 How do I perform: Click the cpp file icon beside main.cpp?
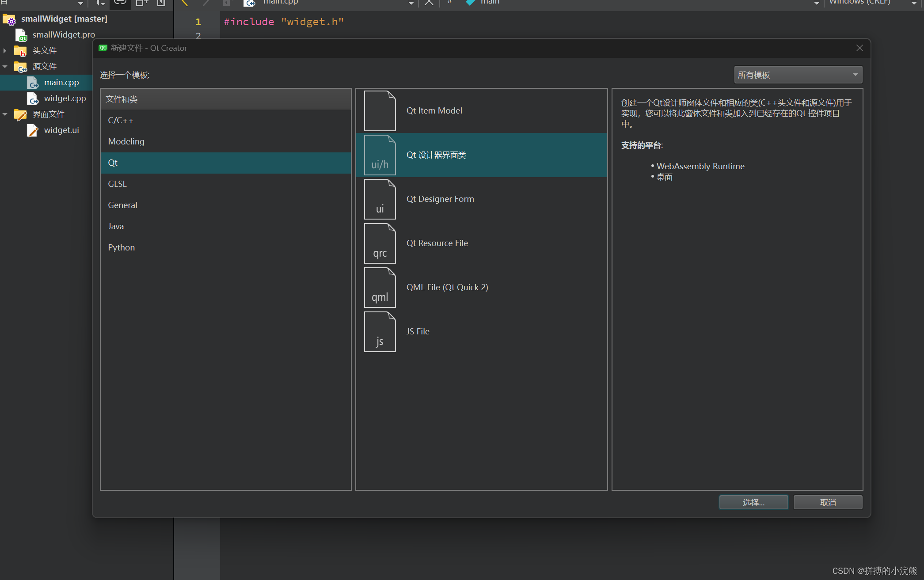(33, 83)
